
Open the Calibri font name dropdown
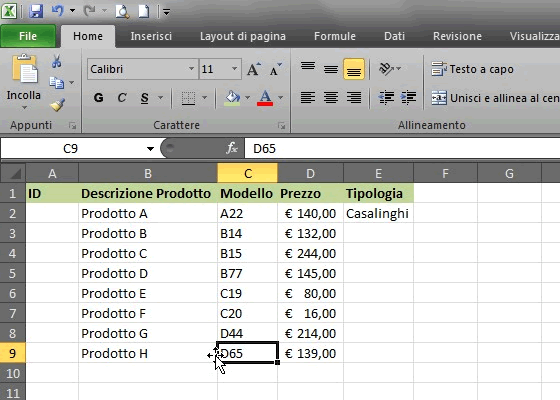point(192,69)
